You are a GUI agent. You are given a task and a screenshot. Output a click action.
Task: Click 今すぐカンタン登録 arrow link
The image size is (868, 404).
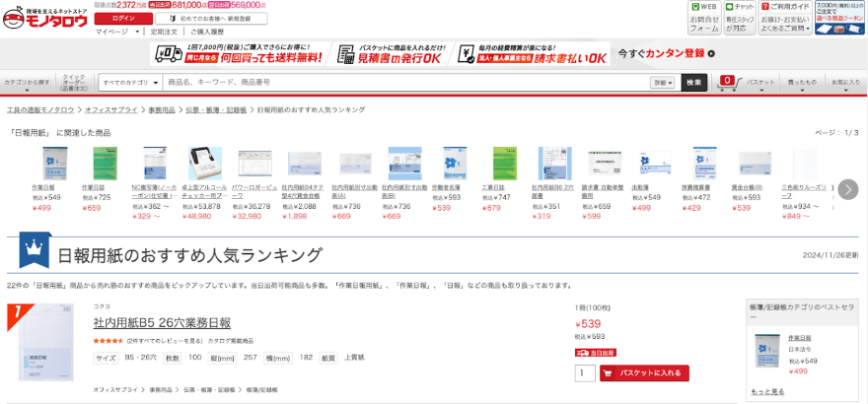pos(667,53)
